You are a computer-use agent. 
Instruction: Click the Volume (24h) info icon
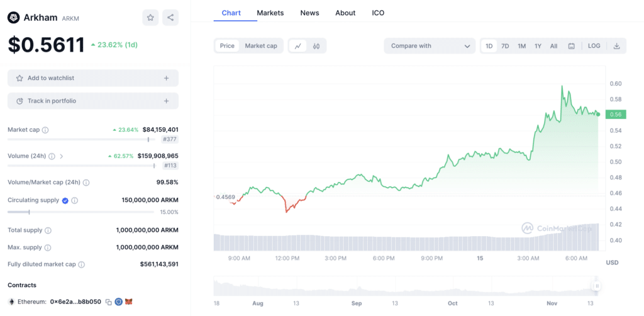tap(52, 156)
